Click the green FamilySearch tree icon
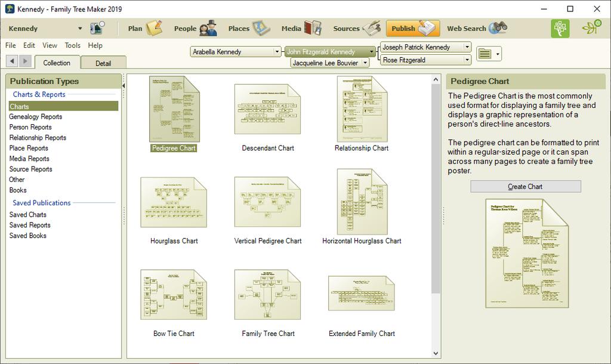Viewport: 611px width, 364px height. 560,29
